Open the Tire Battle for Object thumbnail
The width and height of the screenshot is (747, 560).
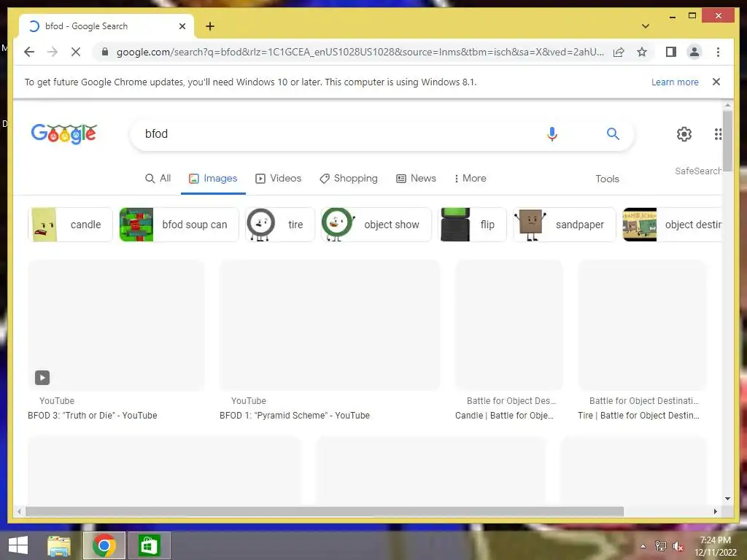642,325
